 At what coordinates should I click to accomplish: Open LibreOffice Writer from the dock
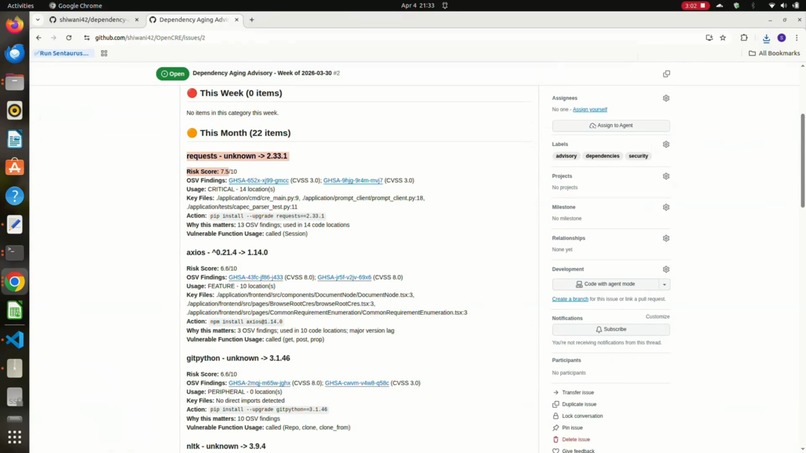(x=14, y=139)
